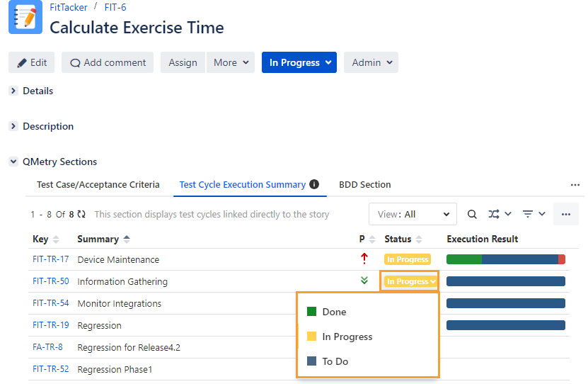Open test cycle FA-TR-8
Screen dimensions: 588x384
47,347
